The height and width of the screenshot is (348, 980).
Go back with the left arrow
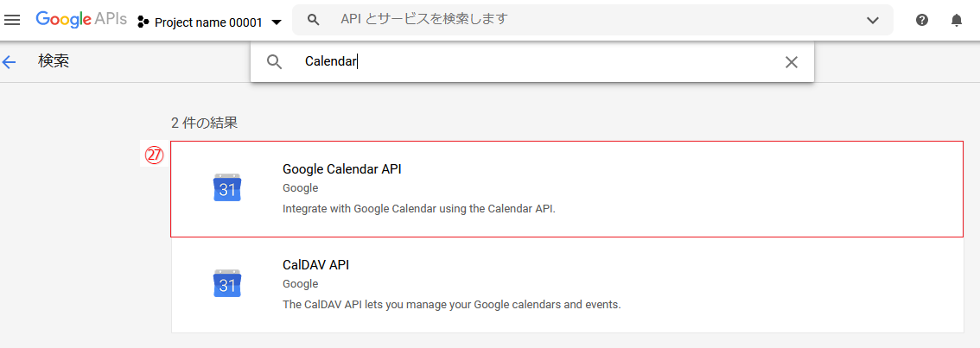click(x=10, y=61)
